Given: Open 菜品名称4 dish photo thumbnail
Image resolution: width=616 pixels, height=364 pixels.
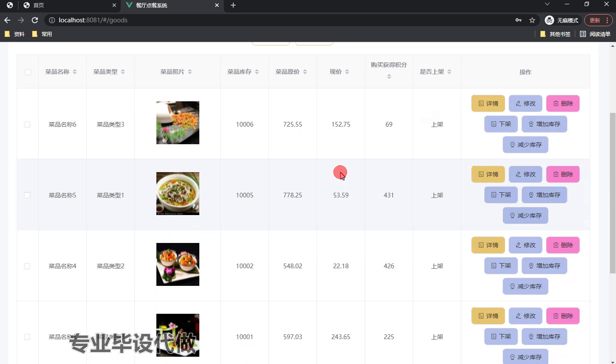Looking at the screenshot, I should point(178,264).
